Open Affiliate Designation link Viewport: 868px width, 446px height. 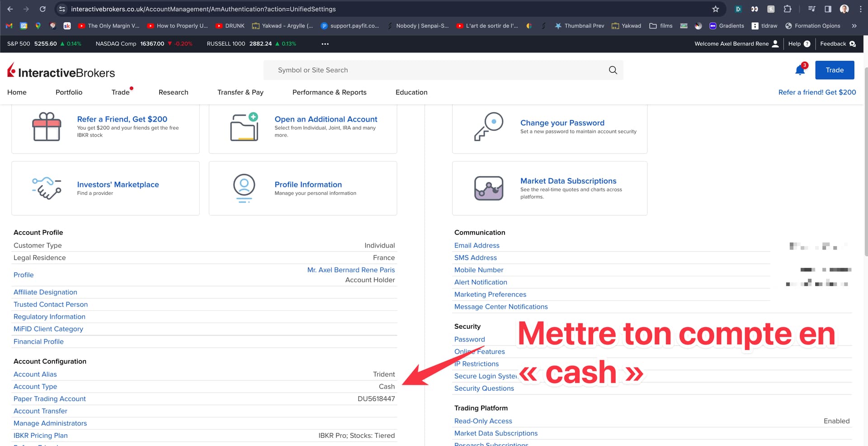[45, 292]
